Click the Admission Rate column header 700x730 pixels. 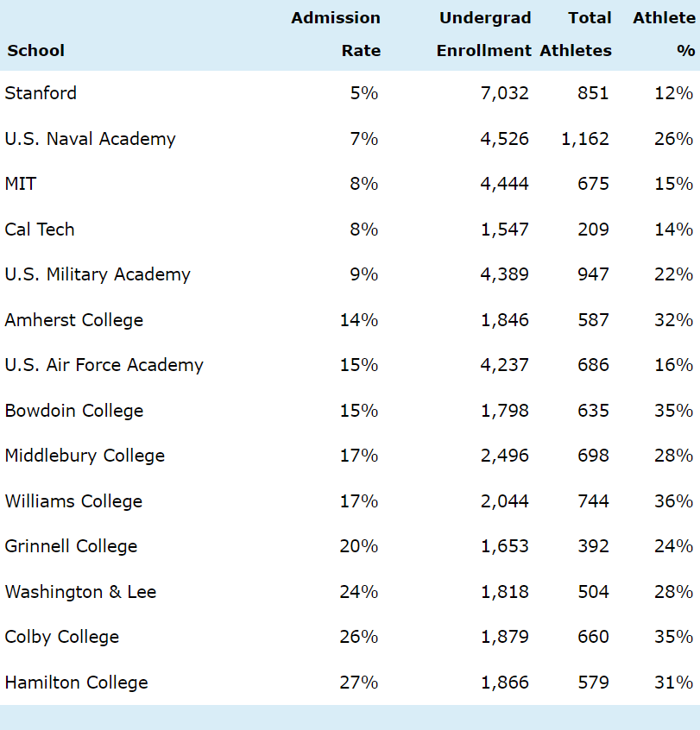[336, 34]
